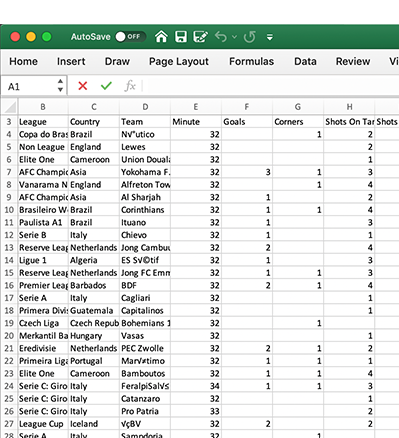The height and width of the screenshot is (438, 399).
Task: Select column E header
Action: [x=196, y=107]
